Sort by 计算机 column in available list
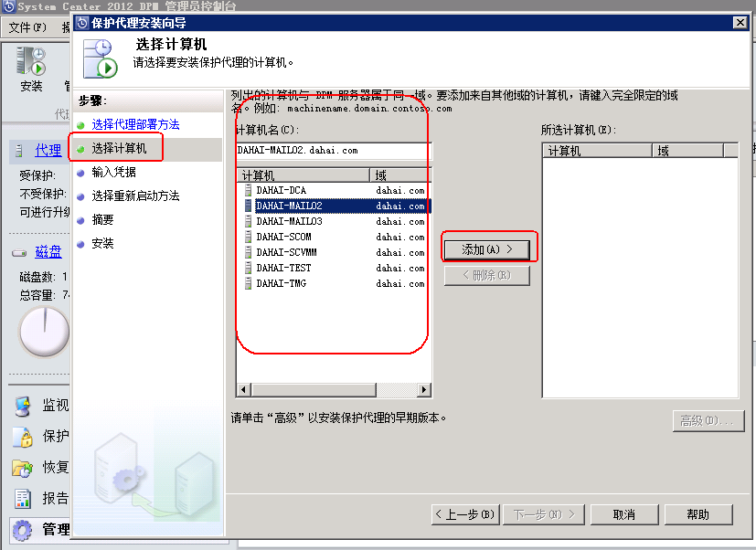Image resolution: width=756 pixels, height=550 pixels. pyautogui.click(x=303, y=175)
